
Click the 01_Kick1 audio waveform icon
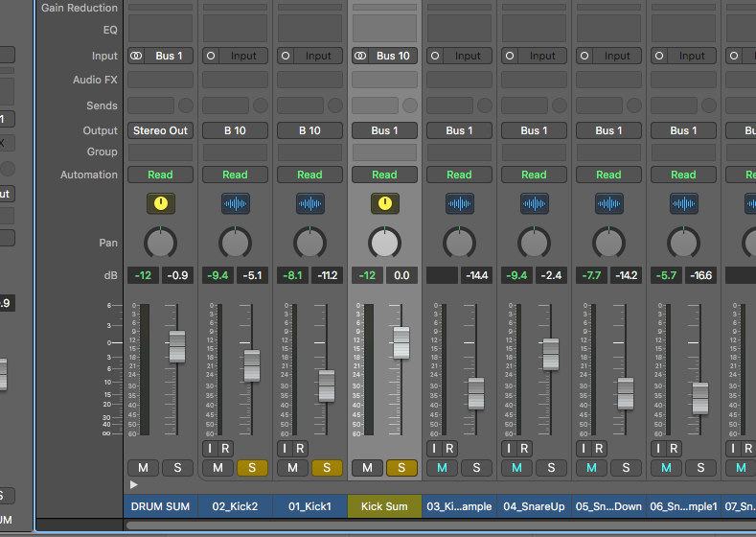coord(310,203)
